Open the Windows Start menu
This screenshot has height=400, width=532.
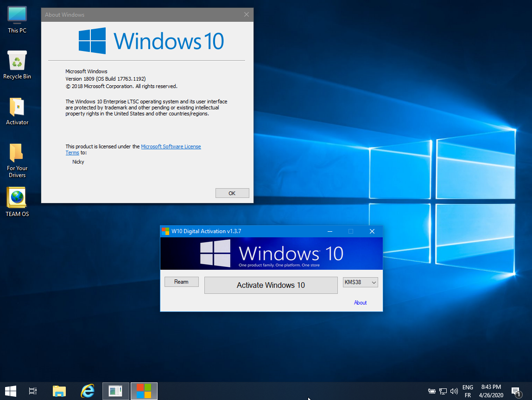point(11,391)
